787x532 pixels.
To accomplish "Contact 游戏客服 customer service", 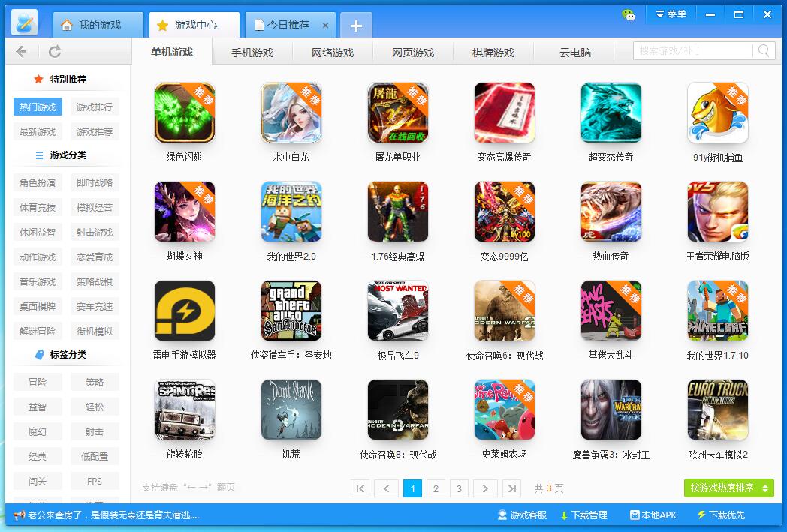I will pos(528,515).
